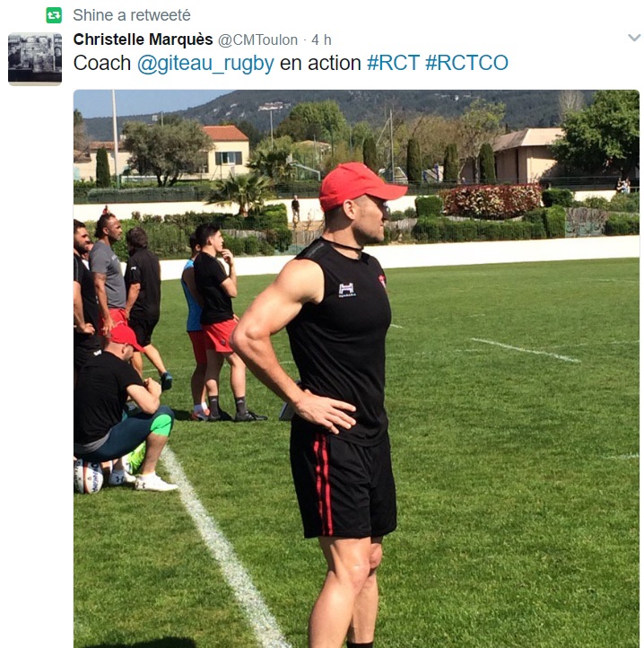This screenshot has height=648, width=644.
Task: Click the crouching man in green leggings
Action: [124, 409]
